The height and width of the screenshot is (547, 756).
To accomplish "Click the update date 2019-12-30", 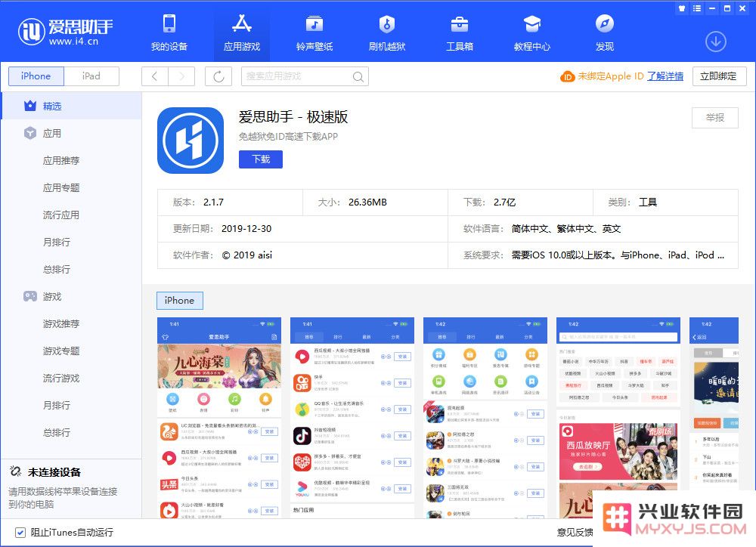I will tap(246, 229).
